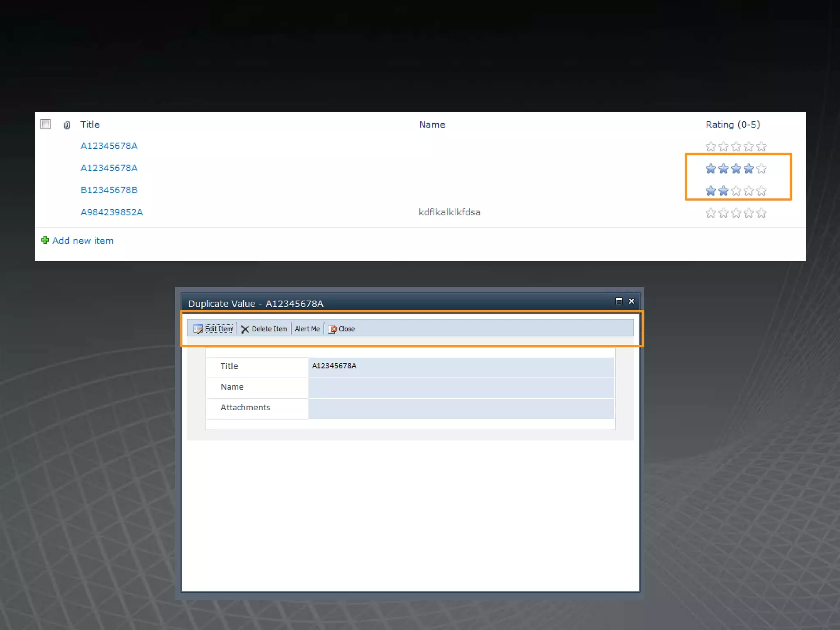Click the green plus icon beside Add new item
840x630 pixels.
pyautogui.click(x=45, y=240)
